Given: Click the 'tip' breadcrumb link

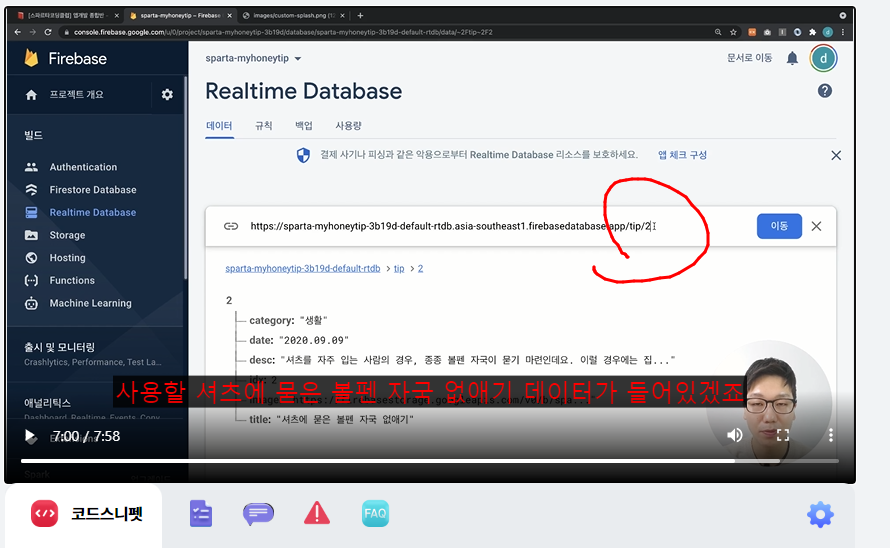Looking at the screenshot, I should [399, 269].
